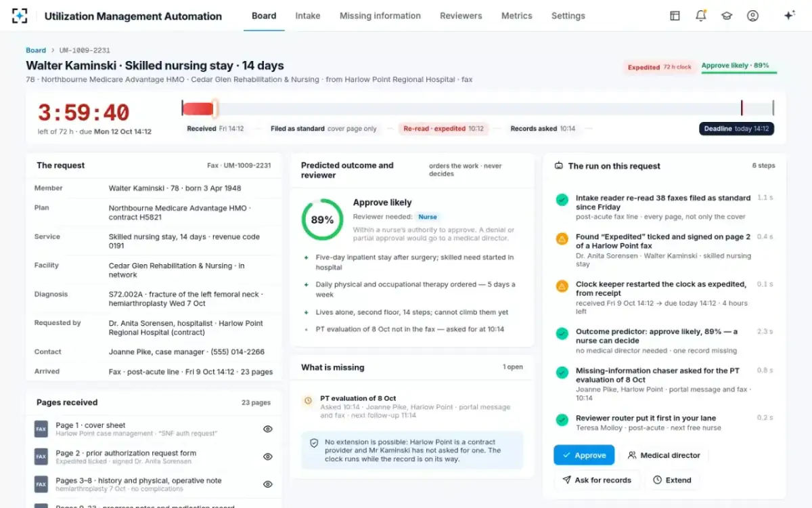Viewport: 812px width, 508px height.
Task: Click Ask for records button
Action: 596,480
